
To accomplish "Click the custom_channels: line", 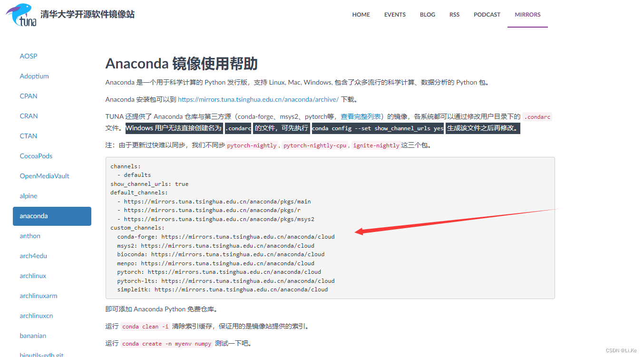I will (x=137, y=228).
